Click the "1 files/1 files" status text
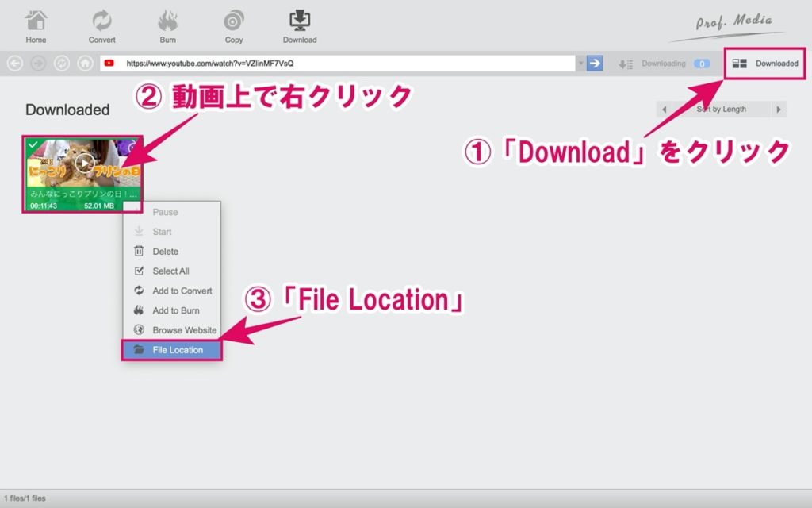Screen dimensions: 812x508 pyautogui.click(x=25, y=498)
